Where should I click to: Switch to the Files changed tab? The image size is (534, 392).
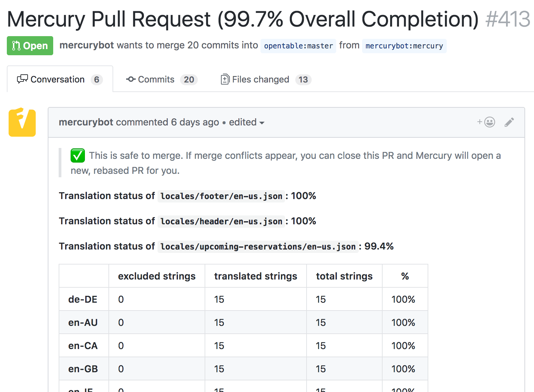(266, 79)
